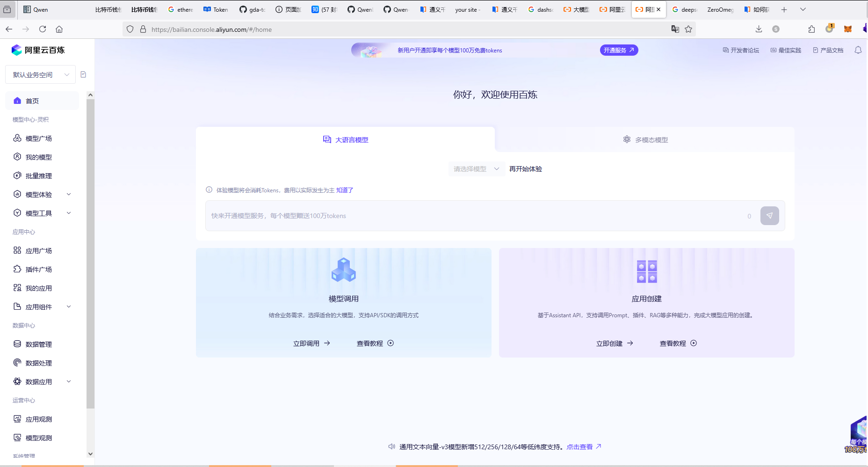Open the 请选择模型 model dropdown

tap(476, 169)
